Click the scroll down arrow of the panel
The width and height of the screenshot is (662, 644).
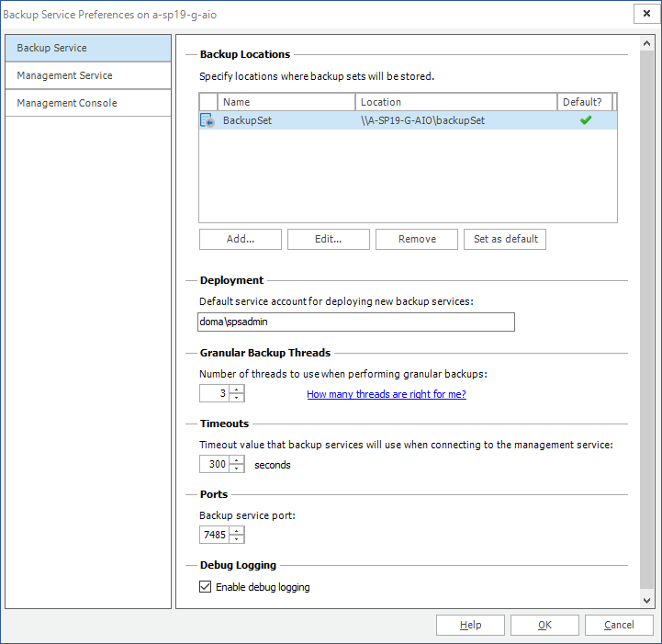pyautogui.click(x=646, y=601)
